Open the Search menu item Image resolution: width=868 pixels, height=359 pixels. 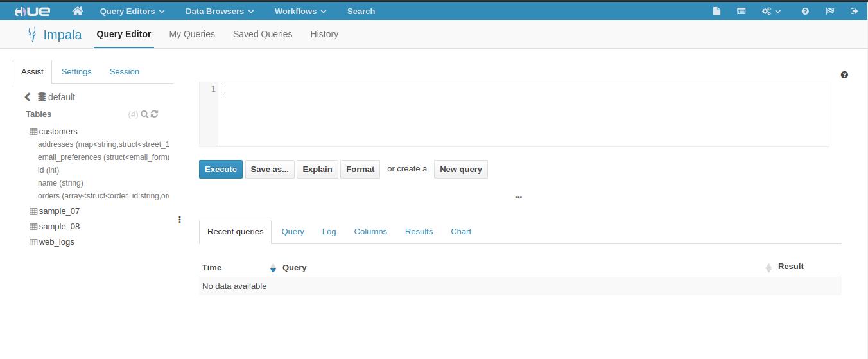coord(361,11)
